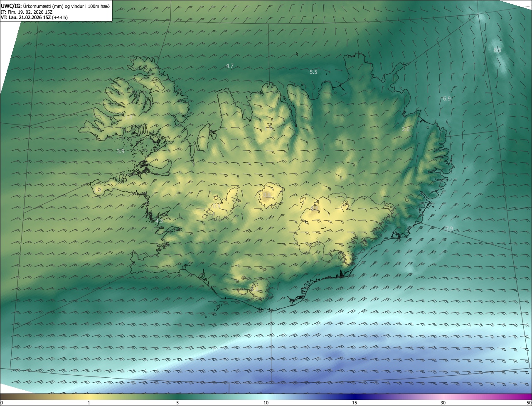Click the 10 tick on the color scale
This screenshot has height=406, width=532.
point(266,403)
